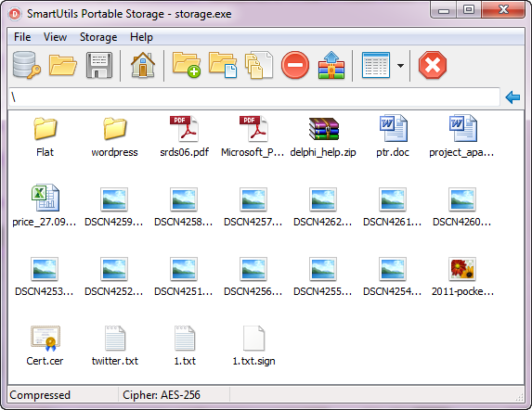Select the wordpress folder
Image resolution: width=532 pixels, height=410 pixels.
[115, 136]
